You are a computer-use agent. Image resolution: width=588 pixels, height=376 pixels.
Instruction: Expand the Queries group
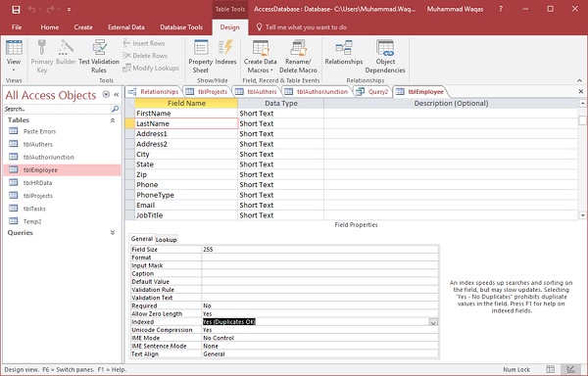[x=113, y=233]
